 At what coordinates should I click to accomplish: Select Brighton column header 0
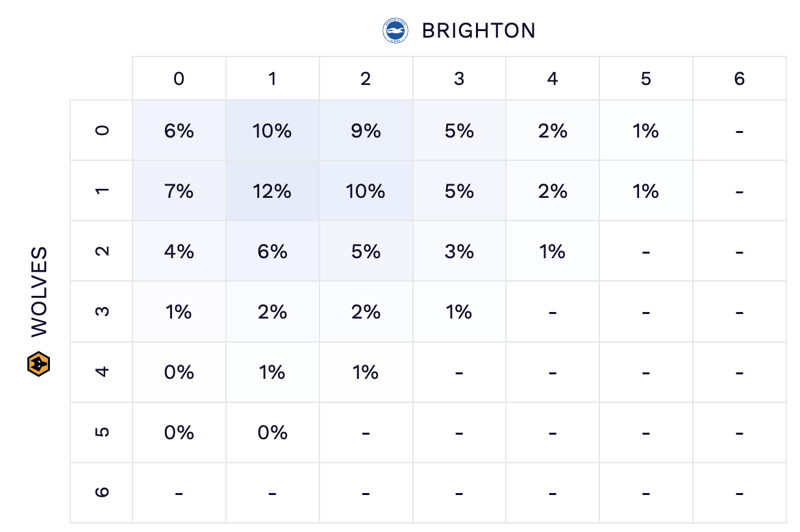coord(179,79)
